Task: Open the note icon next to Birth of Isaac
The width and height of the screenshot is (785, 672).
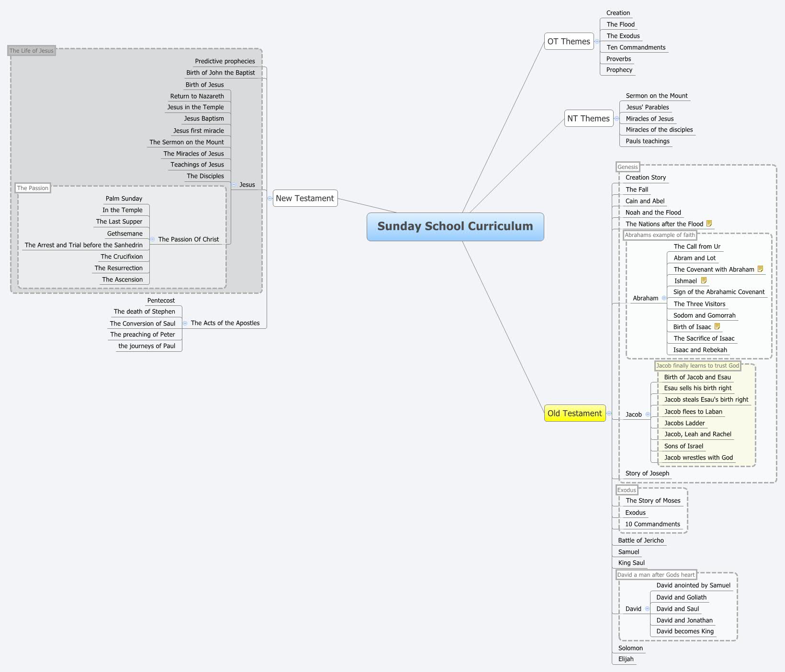Action: point(717,326)
